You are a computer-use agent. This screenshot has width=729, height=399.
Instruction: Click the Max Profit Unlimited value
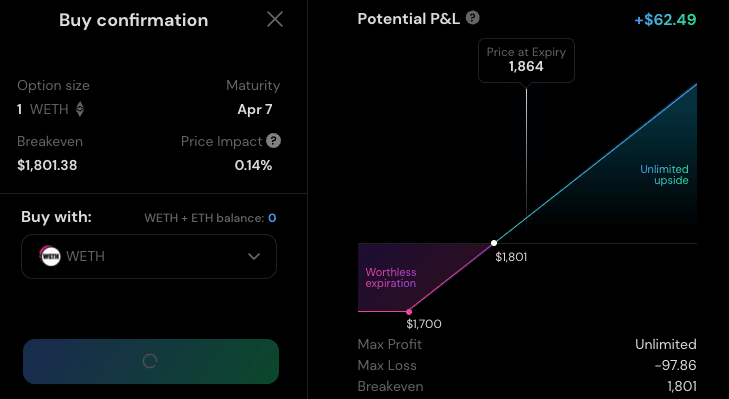(666, 345)
